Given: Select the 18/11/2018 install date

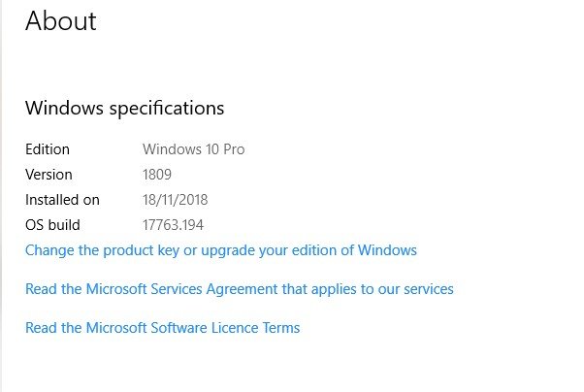Looking at the screenshot, I should [x=175, y=200].
